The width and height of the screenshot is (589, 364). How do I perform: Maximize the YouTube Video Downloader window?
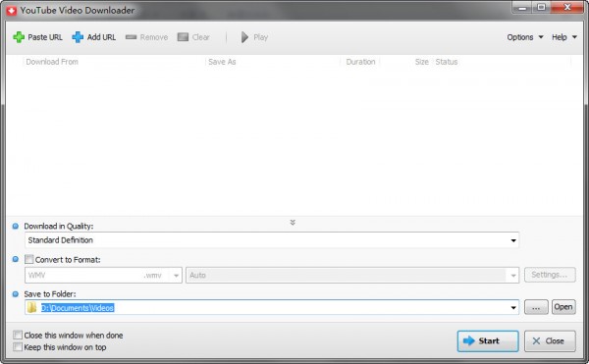point(541,8)
